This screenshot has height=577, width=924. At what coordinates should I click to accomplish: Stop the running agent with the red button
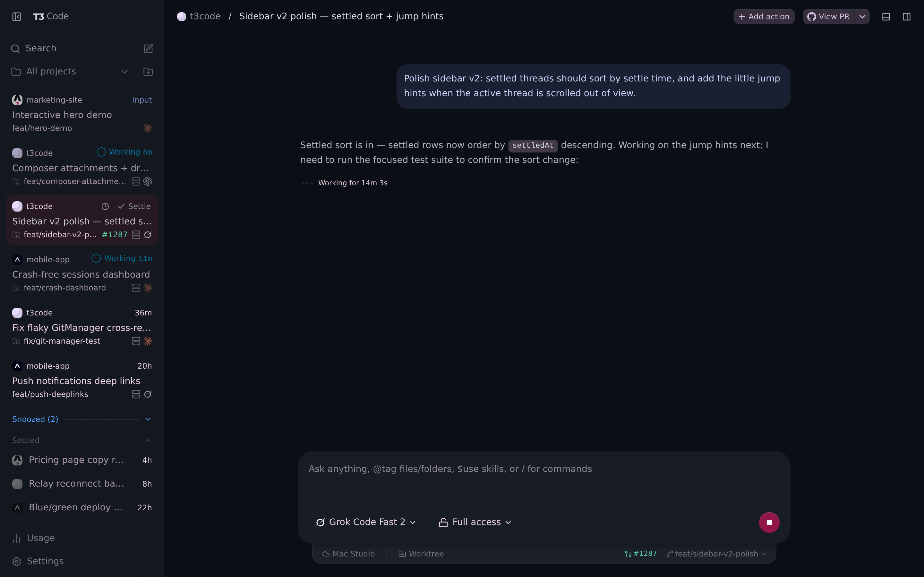(x=769, y=523)
